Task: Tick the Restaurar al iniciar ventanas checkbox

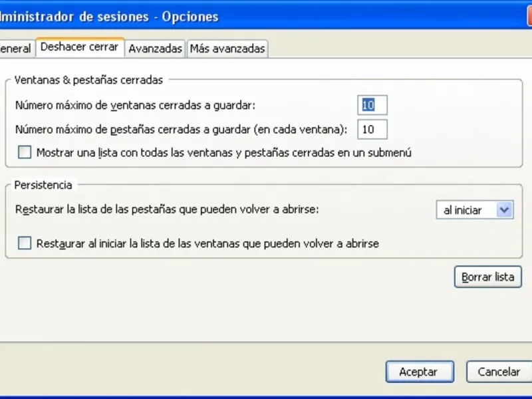Action: point(25,243)
